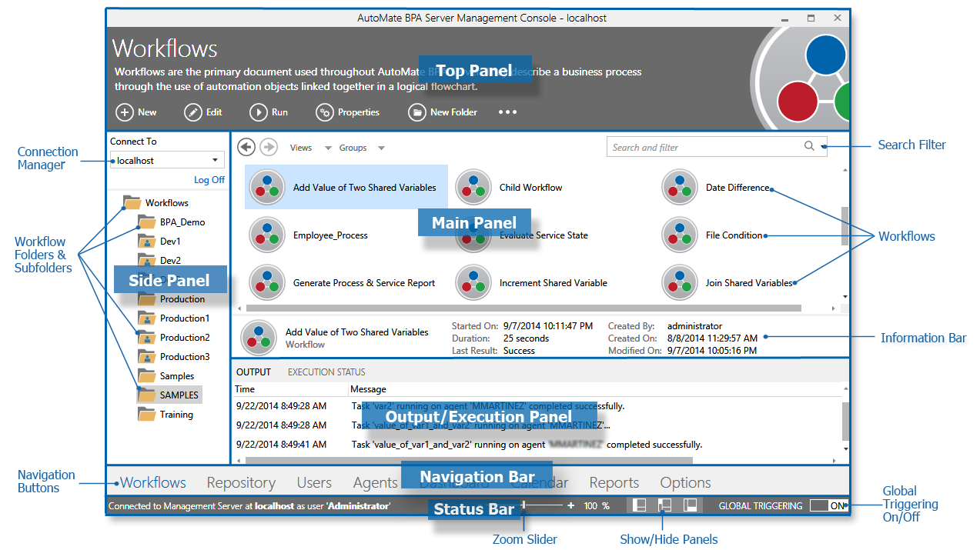The image size is (980, 550).
Task: Click the back navigation arrow
Action: coord(246,147)
